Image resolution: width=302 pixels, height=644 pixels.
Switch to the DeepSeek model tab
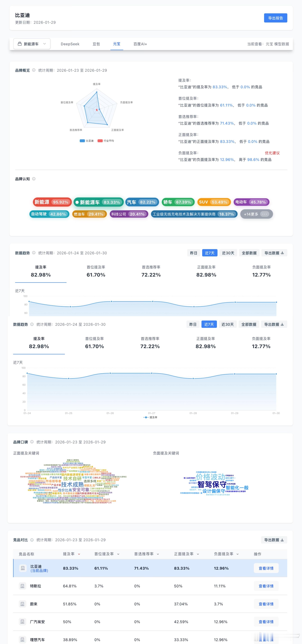[70, 44]
